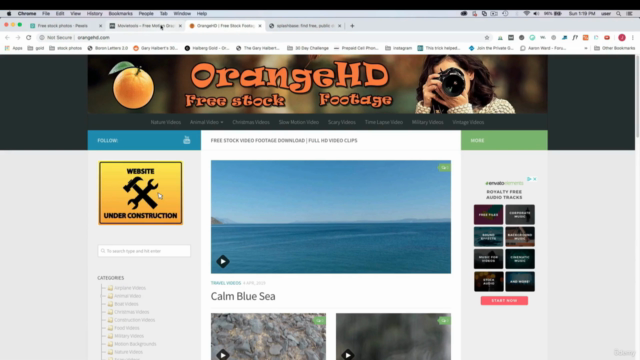Open the Slow Motion Video link
The width and height of the screenshot is (640, 360).
[x=298, y=122]
